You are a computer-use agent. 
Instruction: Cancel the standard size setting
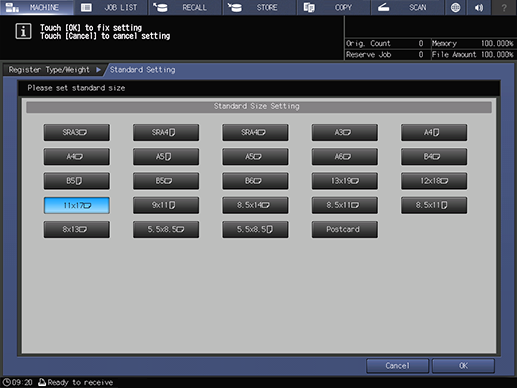[397, 366]
